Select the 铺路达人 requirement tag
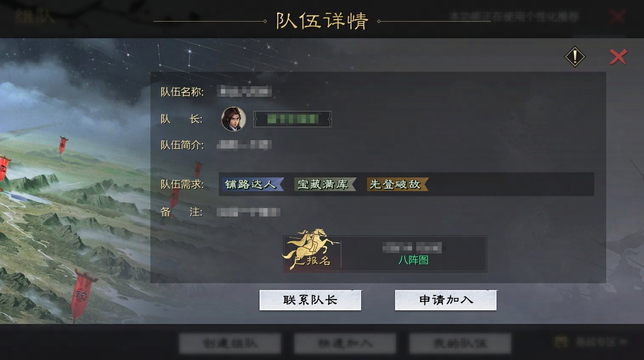Screen dimensions: 644x360 coord(252,184)
